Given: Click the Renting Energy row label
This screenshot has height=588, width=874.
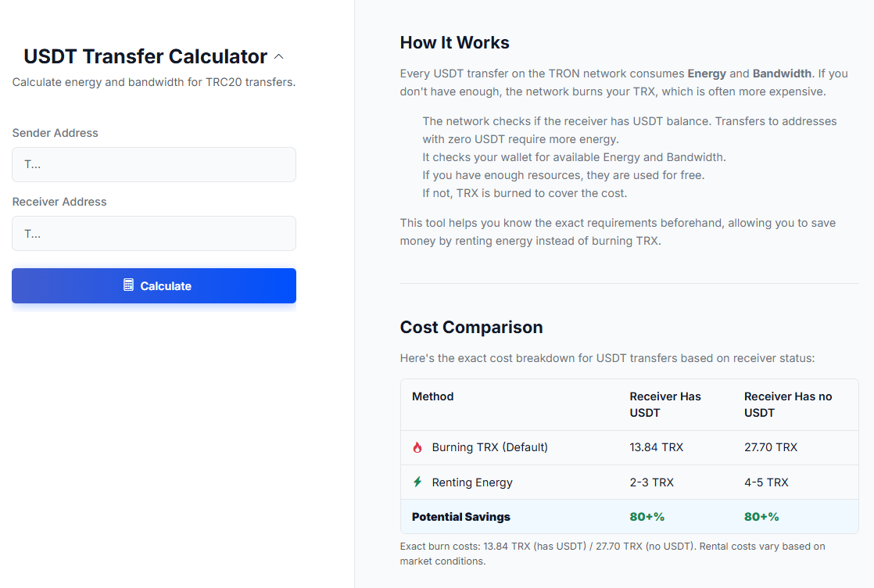Looking at the screenshot, I should tap(472, 482).
